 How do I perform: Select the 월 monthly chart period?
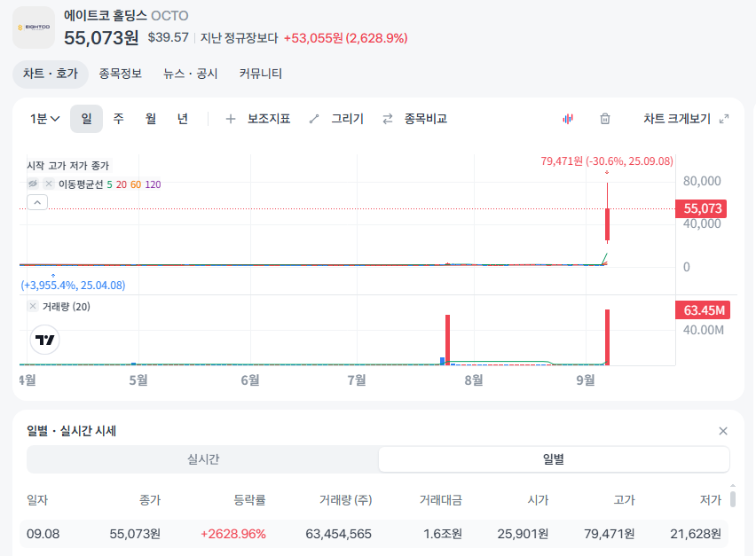151,119
